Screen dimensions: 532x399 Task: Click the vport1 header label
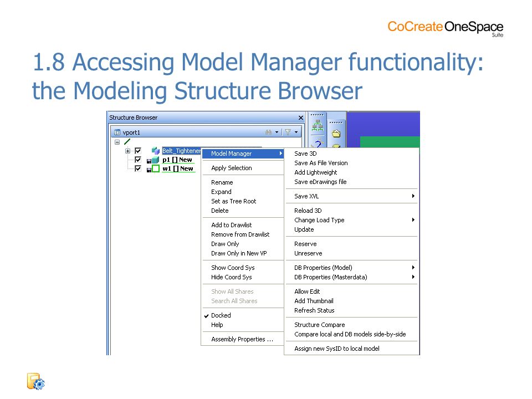131,132
